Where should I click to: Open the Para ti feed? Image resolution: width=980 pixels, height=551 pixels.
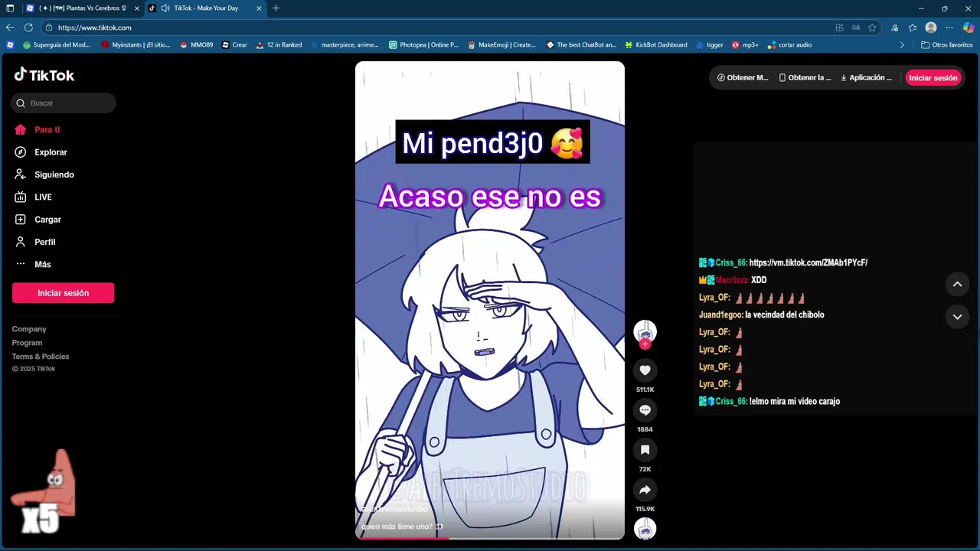coord(38,130)
